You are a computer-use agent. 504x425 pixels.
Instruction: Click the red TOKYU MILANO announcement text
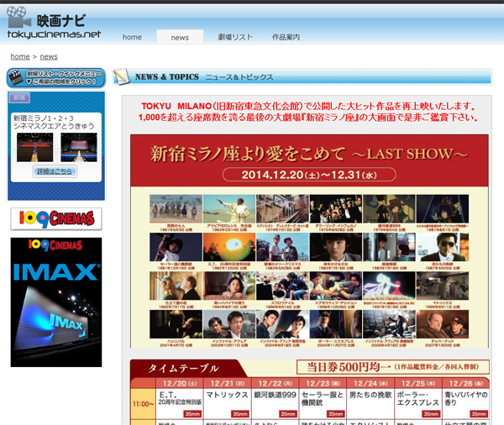[308, 112]
